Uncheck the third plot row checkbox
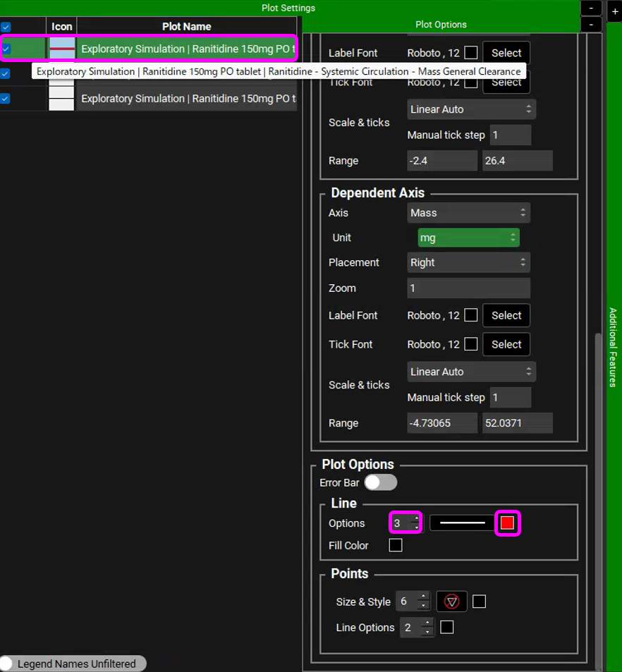The height and width of the screenshot is (672, 622). point(6,99)
